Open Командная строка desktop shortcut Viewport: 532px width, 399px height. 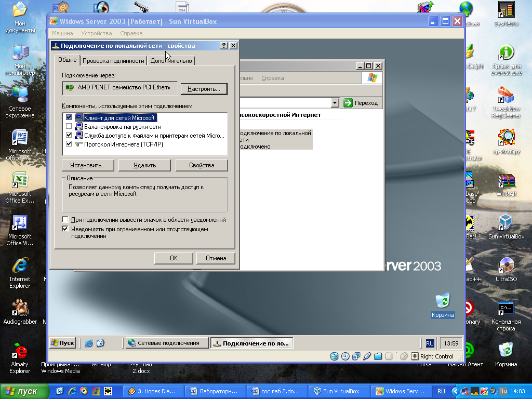point(506,315)
